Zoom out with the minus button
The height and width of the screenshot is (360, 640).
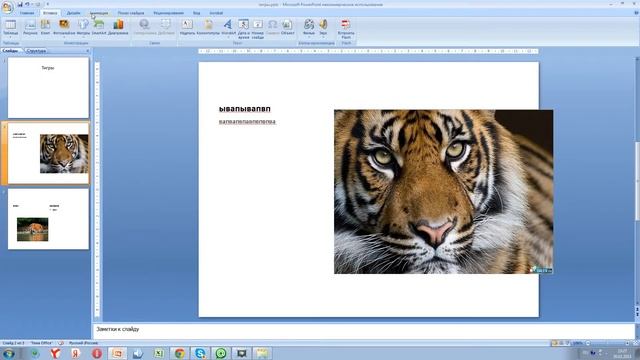[x=588, y=343]
